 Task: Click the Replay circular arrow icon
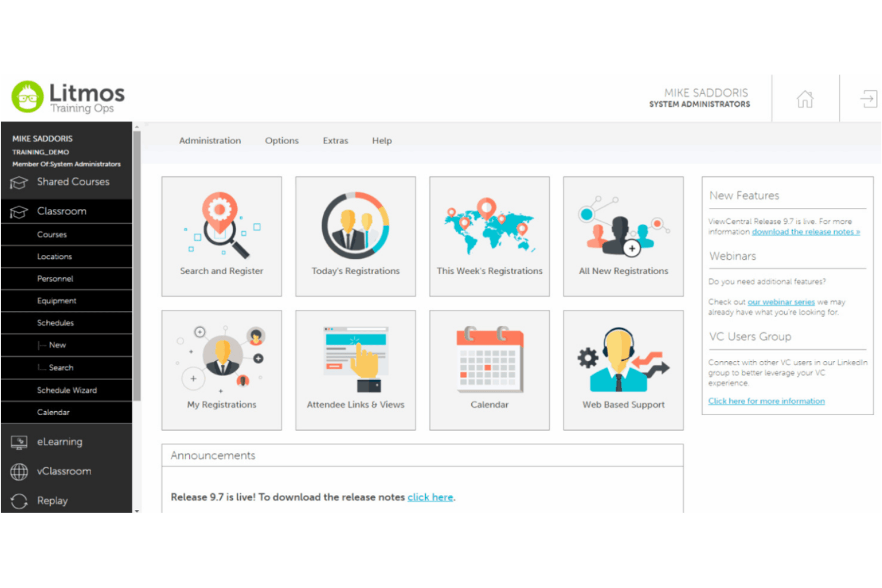coord(19,501)
